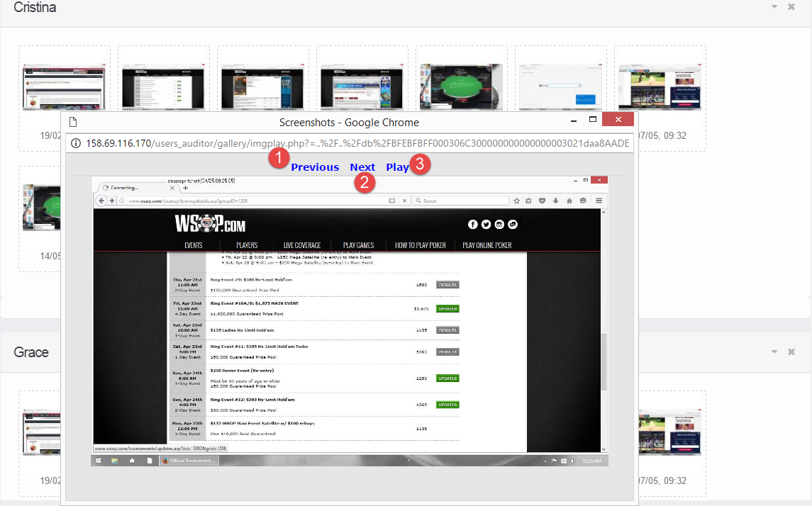Click the Previous link in Screenshots popup

click(x=315, y=167)
